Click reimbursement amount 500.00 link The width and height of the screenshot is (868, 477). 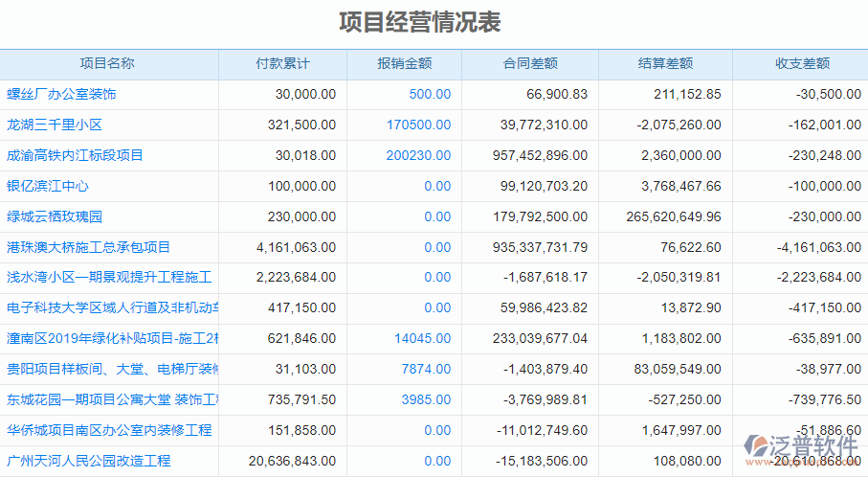pos(430,94)
